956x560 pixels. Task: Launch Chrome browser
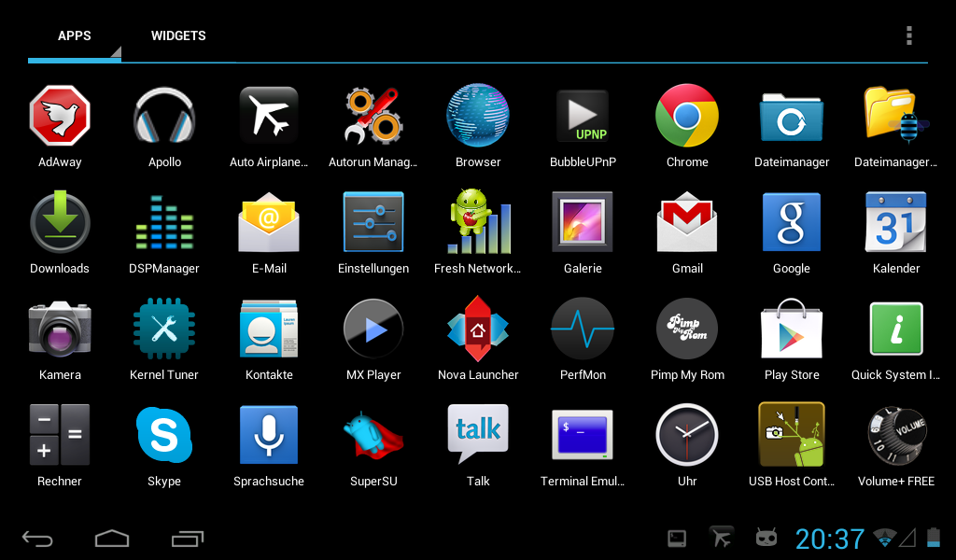point(687,116)
